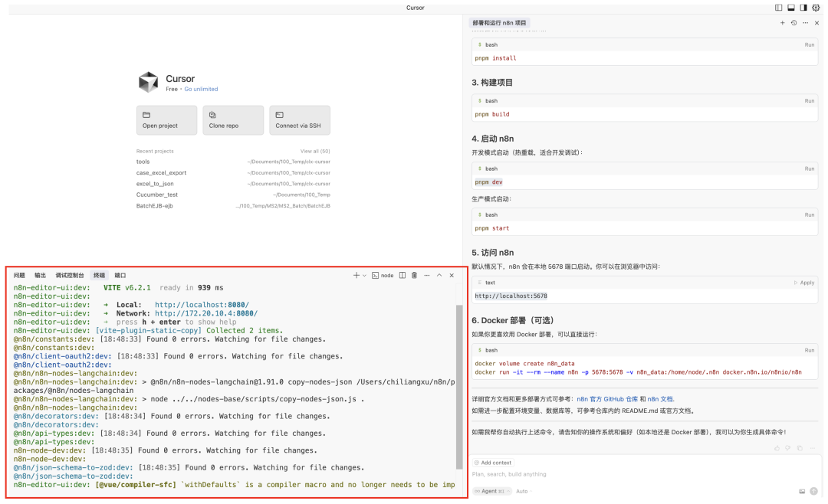Screen dimensions: 828x504
Task: Select the 部署和运行 n8n 项目 chat tab
Action: [499, 23]
